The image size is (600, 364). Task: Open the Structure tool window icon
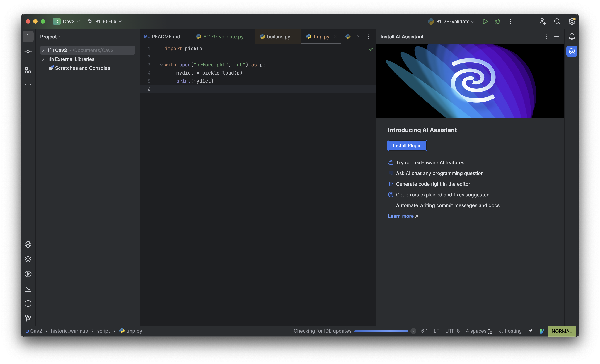[x=28, y=70]
